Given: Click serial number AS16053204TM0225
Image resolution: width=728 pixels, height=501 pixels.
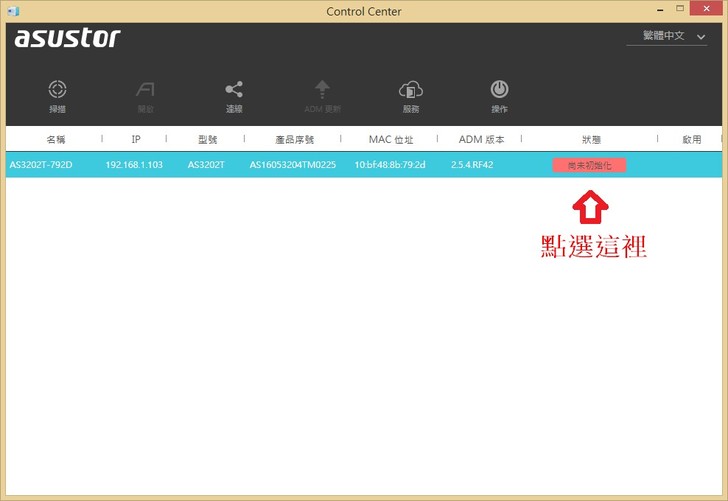Looking at the screenshot, I should click(x=292, y=164).
